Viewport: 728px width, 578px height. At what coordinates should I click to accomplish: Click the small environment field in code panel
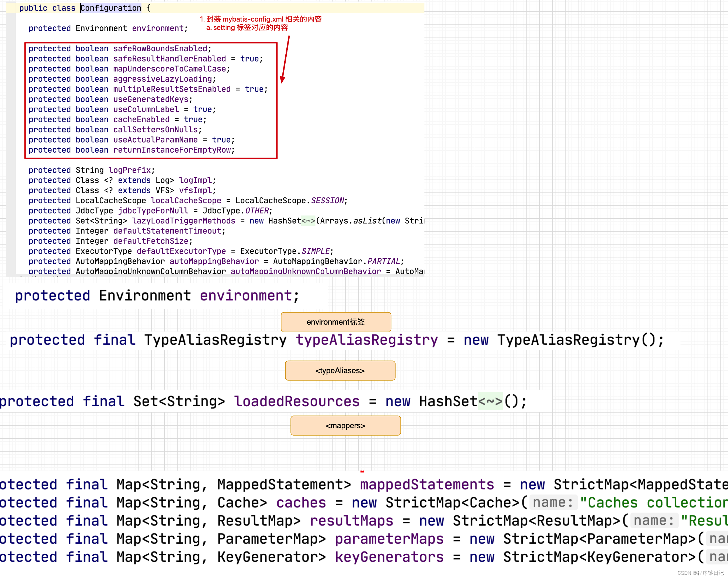pyautogui.click(x=158, y=28)
